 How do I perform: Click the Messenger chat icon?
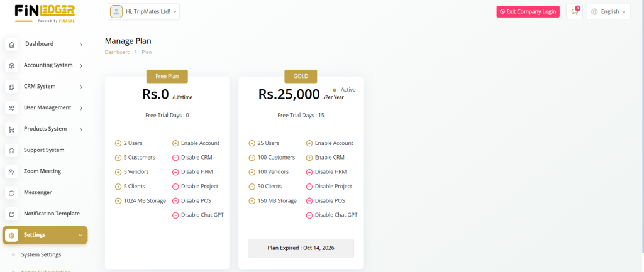click(x=11, y=193)
